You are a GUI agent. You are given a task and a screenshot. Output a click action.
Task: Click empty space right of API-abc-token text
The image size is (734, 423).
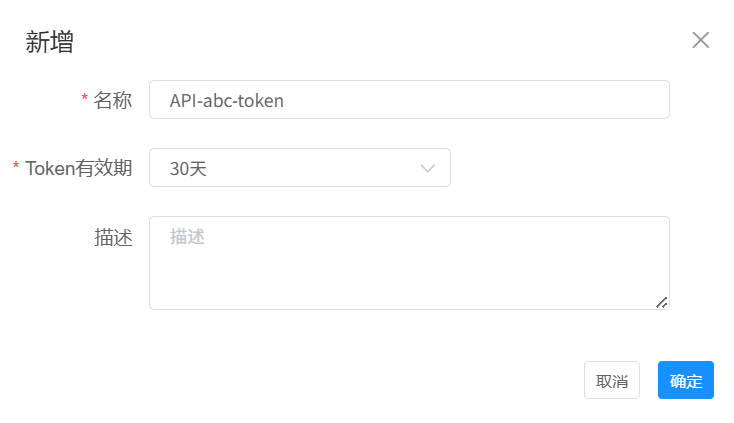pos(480,100)
